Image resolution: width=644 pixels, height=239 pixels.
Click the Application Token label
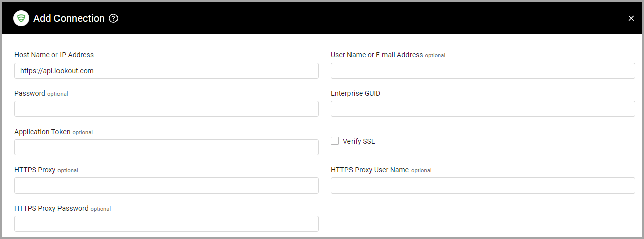(42, 132)
